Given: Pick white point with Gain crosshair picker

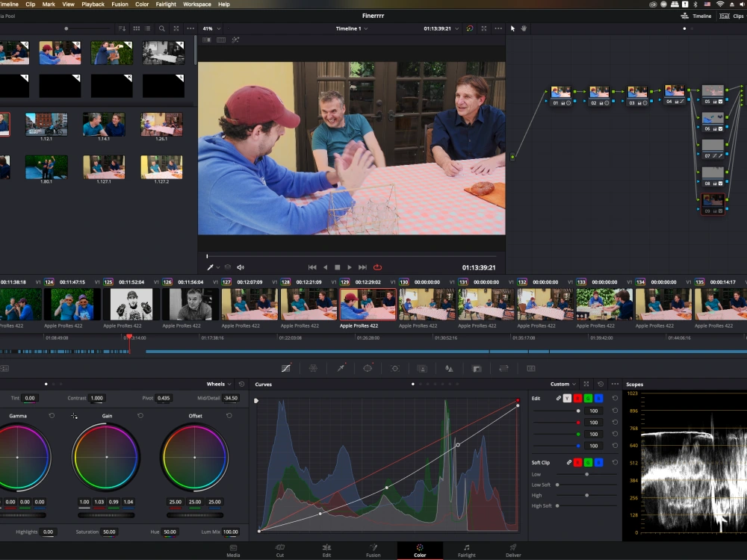Looking at the screenshot, I should click(74, 416).
